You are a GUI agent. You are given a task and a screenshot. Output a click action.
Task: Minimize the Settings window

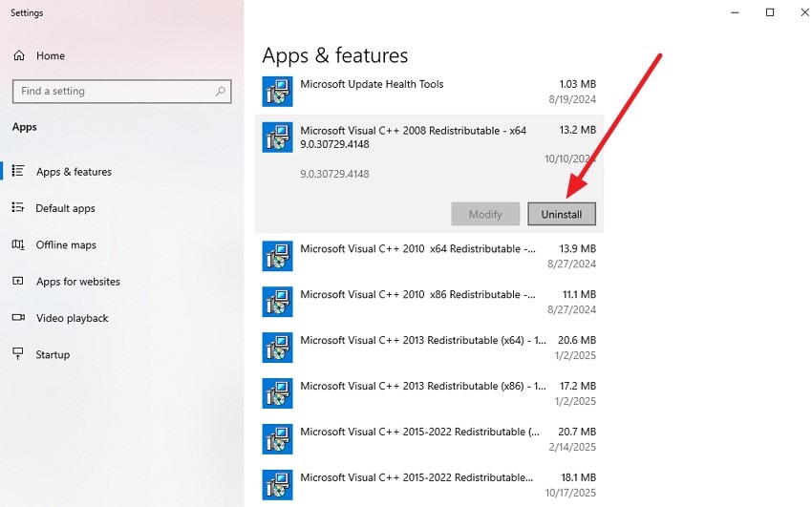735,12
